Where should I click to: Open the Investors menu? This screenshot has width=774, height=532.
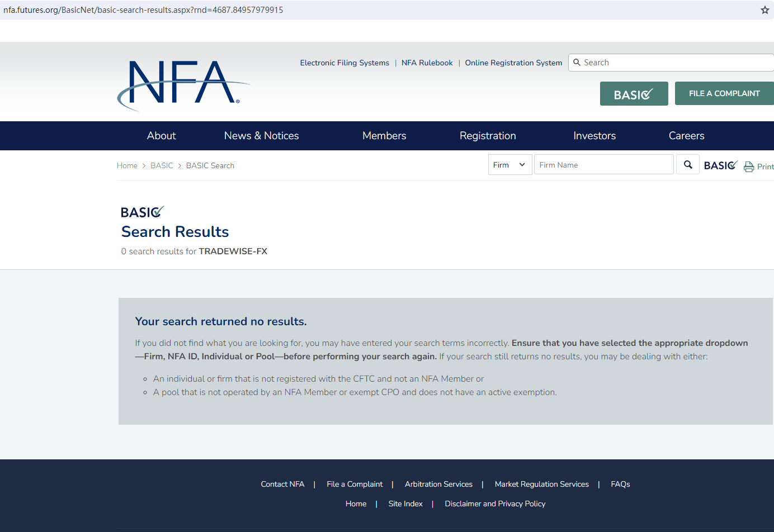point(594,136)
